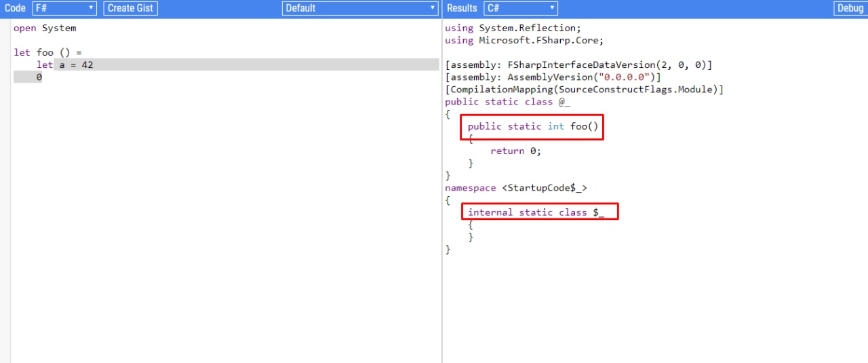This screenshot has height=363, width=868.
Task: Click in the empty F# code editor area
Action: tap(226, 224)
